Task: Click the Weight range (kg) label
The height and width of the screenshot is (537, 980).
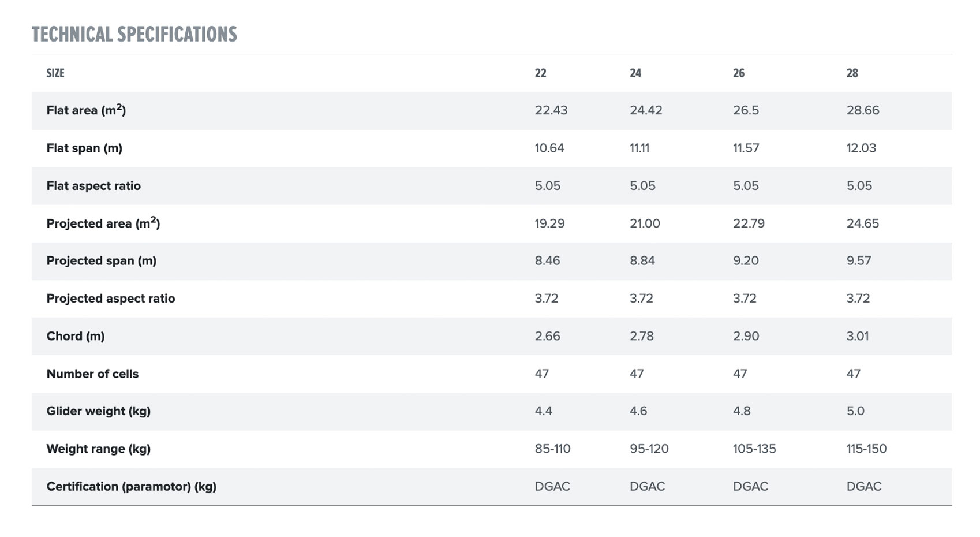Action: coord(99,449)
